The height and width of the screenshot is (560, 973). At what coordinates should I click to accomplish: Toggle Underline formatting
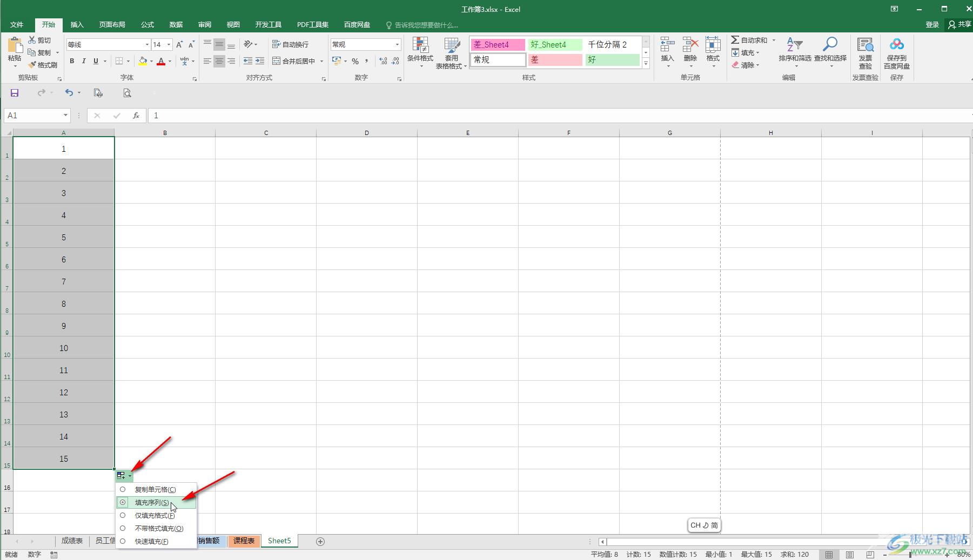pos(96,61)
